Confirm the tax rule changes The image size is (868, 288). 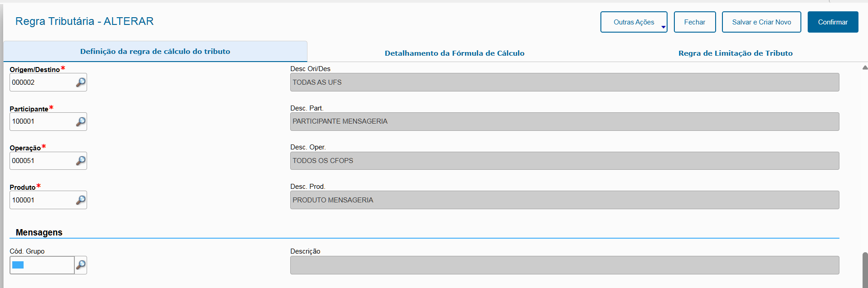833,22
